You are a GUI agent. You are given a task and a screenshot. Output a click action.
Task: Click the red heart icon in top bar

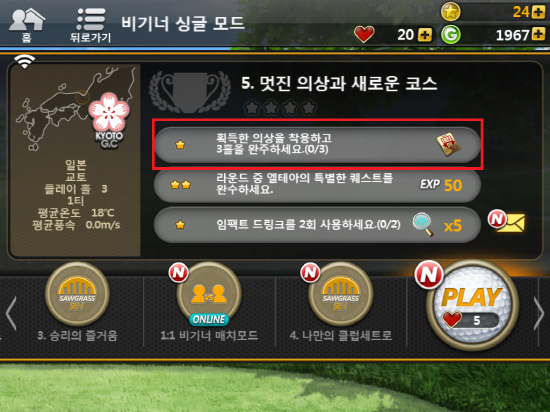[x=364, y=34]
